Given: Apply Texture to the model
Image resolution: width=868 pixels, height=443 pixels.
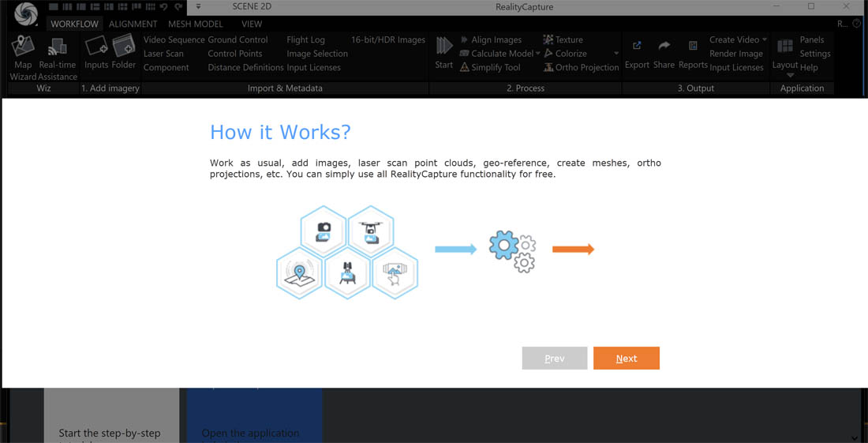Looking at the screenshot, I should (x=563, y=39).
